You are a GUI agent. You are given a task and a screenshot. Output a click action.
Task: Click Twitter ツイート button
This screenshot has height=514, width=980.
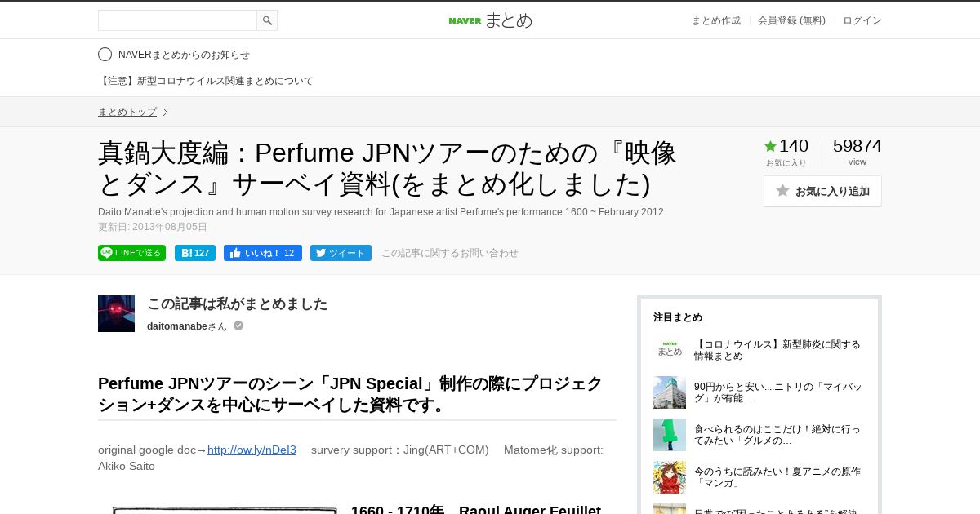[x=341, y=253]
